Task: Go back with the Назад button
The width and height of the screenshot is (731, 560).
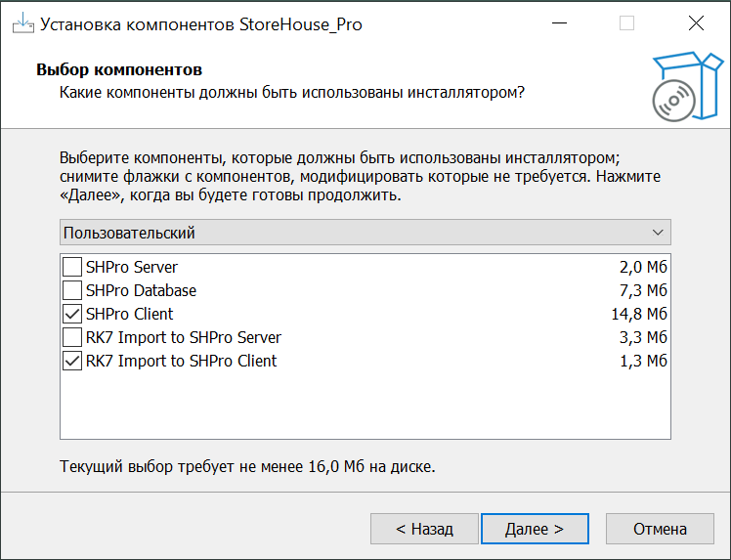Action: click(424, 529)
